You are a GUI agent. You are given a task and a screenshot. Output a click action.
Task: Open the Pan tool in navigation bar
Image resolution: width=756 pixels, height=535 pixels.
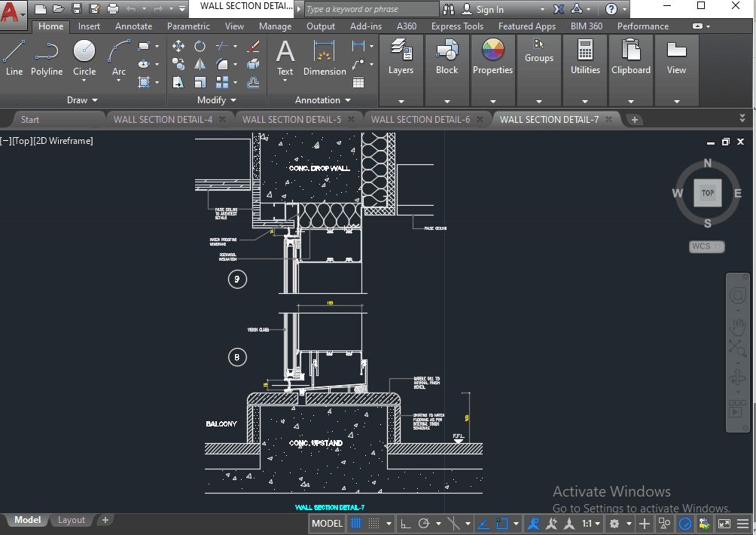[737, 326]
